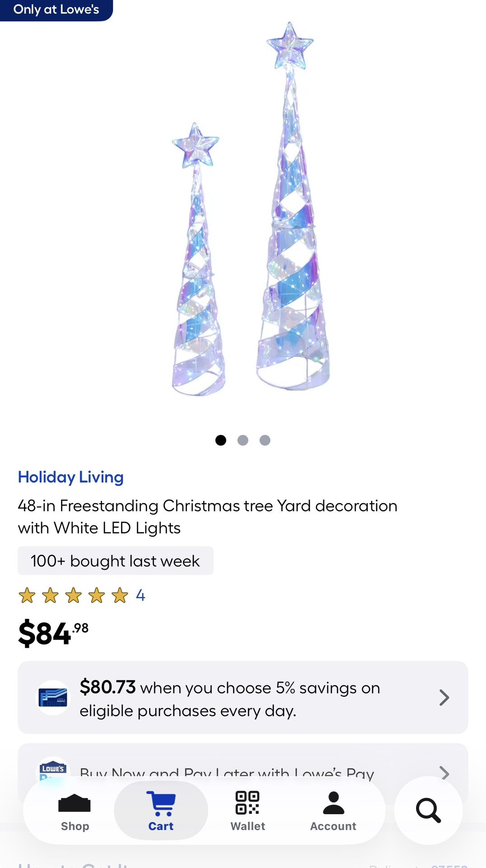
Task: Select the $84.98 price text
Action: pos(53,633)
